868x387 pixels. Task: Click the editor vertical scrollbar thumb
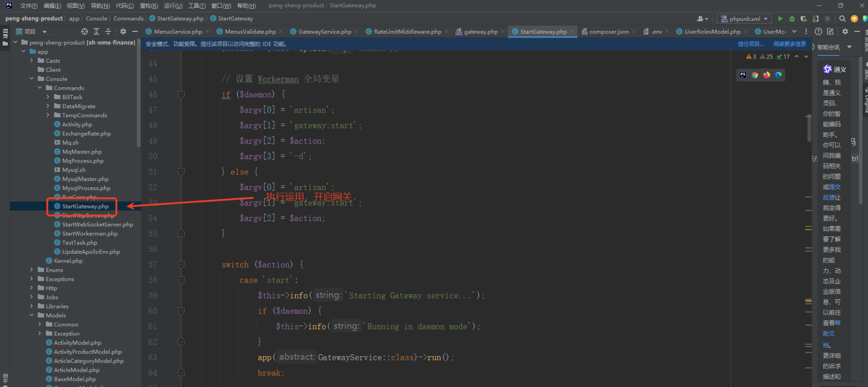click(809, 128)
